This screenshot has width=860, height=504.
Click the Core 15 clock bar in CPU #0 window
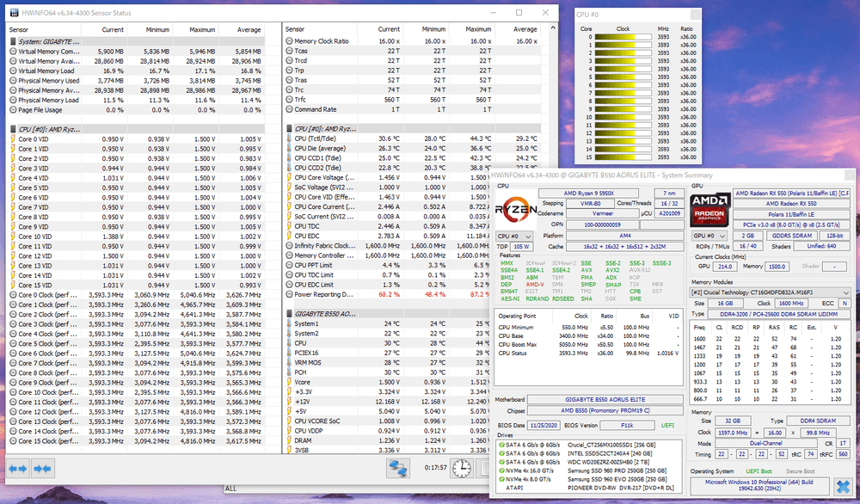click(623, 157)
